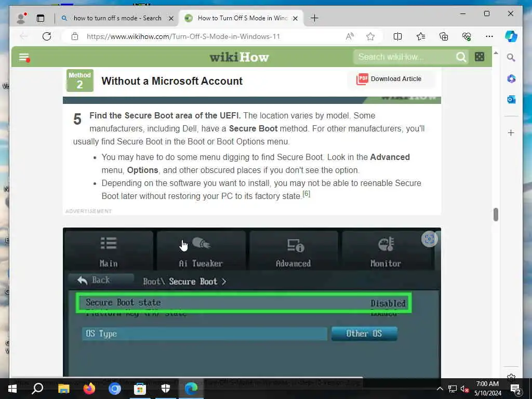
Task: Click the Secure Boot BIOS screenshot
Action: [x=252, y=302]
